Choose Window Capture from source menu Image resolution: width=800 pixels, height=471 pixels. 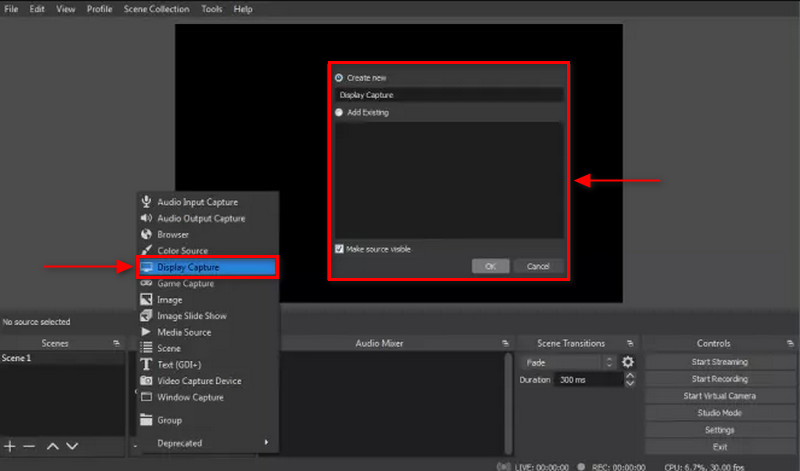click(208, 397)
